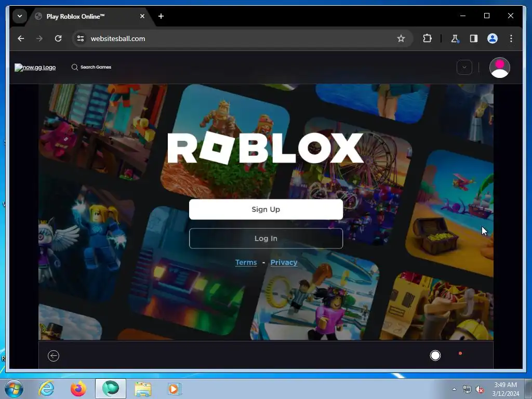Screen dimensions: 532x399
Task: Click the Log In button
Action: coord(265,238)
